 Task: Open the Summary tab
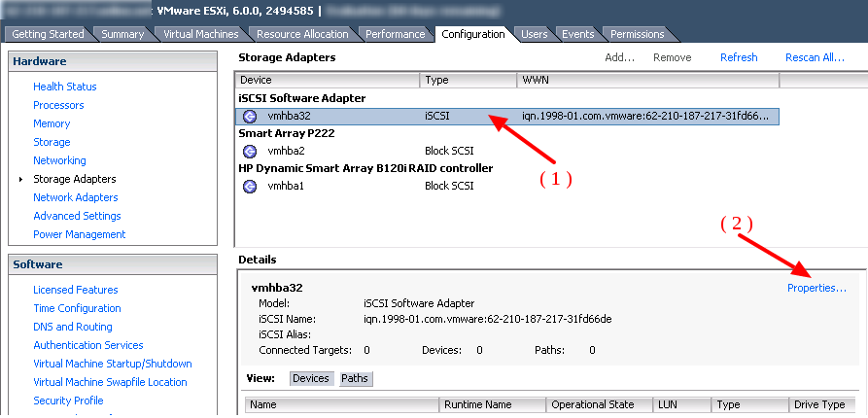[x=122, y=34]
